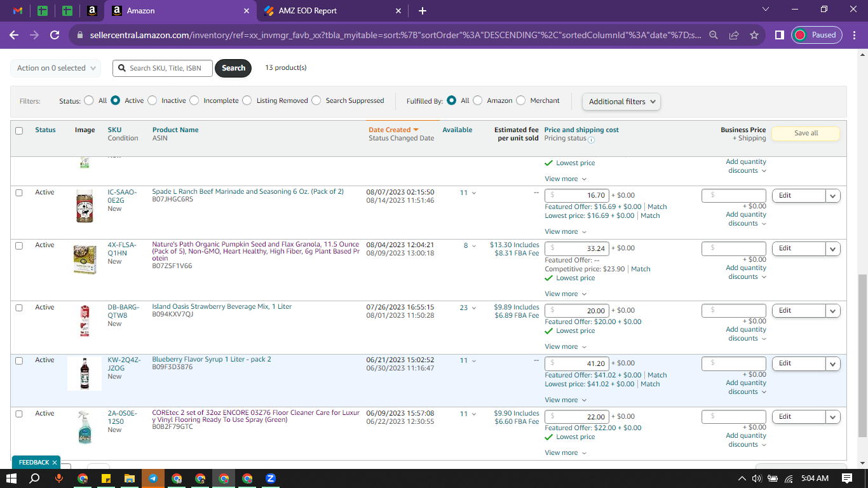Click the Search SKU, Title, ISBN field
This screenshot has width=868, height=488.
click(163, 68)
